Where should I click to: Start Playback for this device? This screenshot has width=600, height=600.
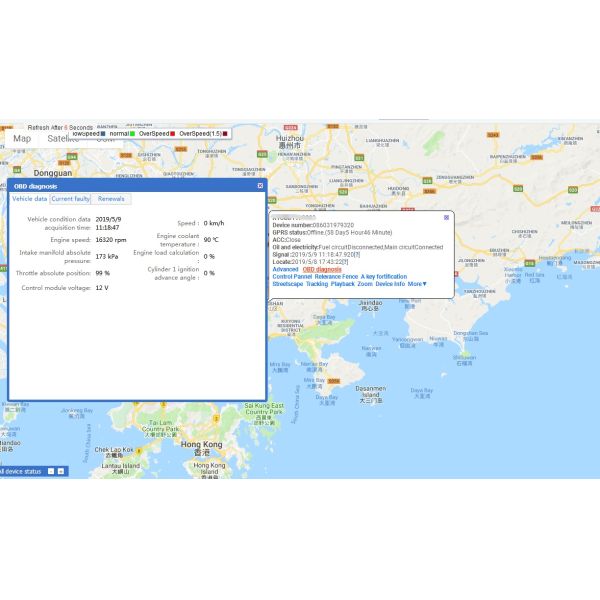click(343, 284)
